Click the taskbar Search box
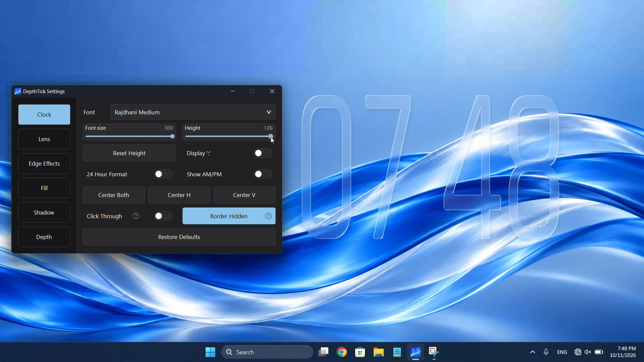This screenshot has width=644, height=362. (267, 352)
